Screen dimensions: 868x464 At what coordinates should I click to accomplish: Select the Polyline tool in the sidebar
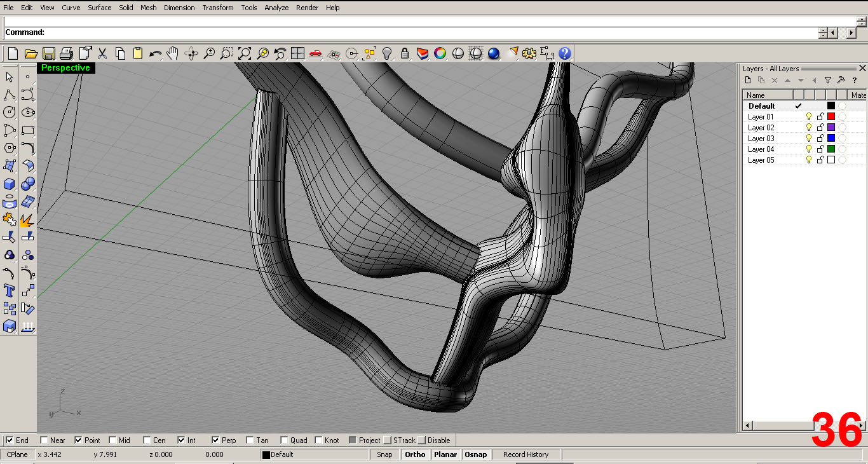pyautogui.click(x=10, y=95)
